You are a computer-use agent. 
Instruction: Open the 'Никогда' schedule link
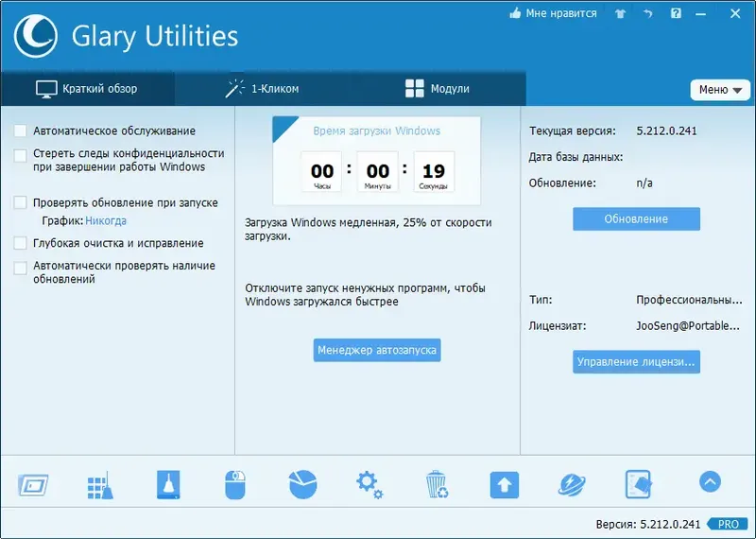[106, 221]
